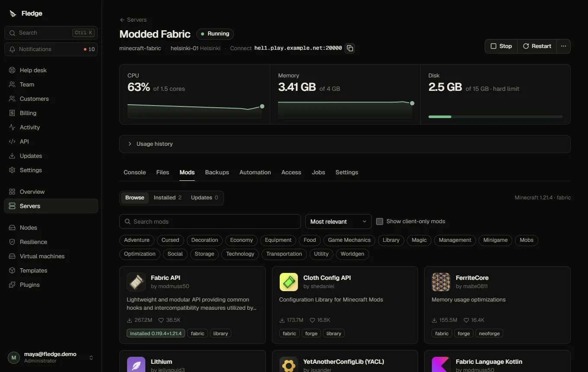
Task: Toggle the Worldgen category filter
Action: click(x=352, y=254)
